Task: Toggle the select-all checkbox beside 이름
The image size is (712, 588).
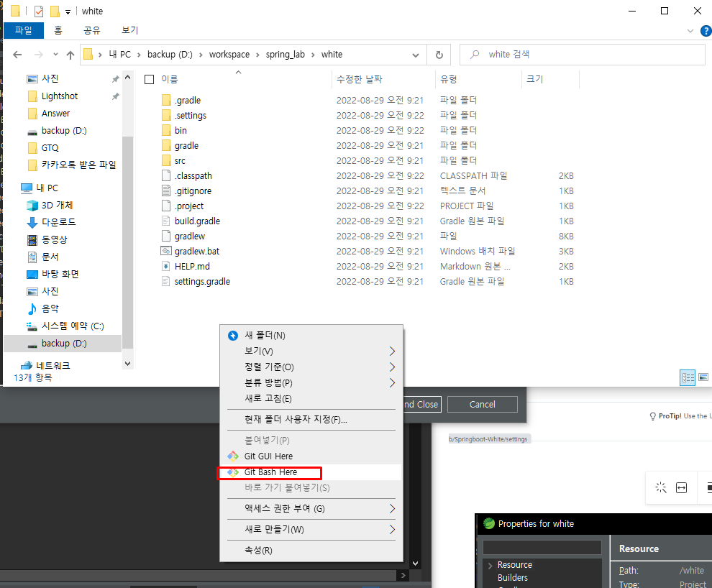Action: click(x=150, y=79)
